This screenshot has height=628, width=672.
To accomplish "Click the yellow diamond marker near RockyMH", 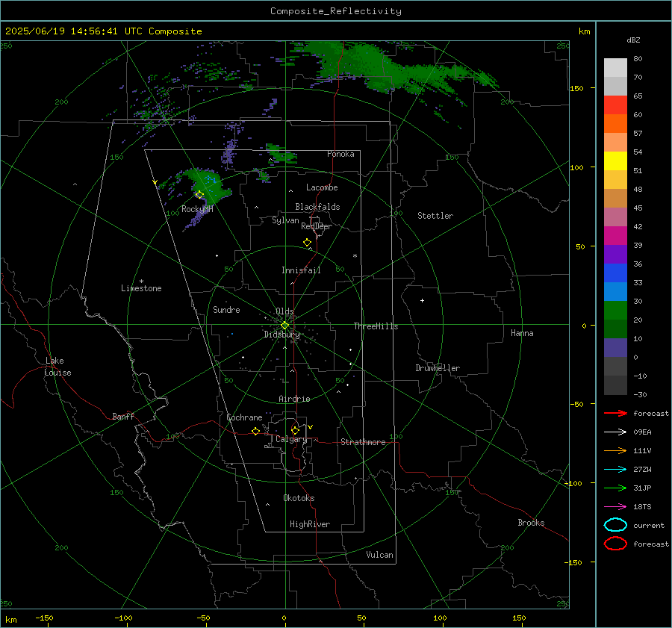I will 199,195.
